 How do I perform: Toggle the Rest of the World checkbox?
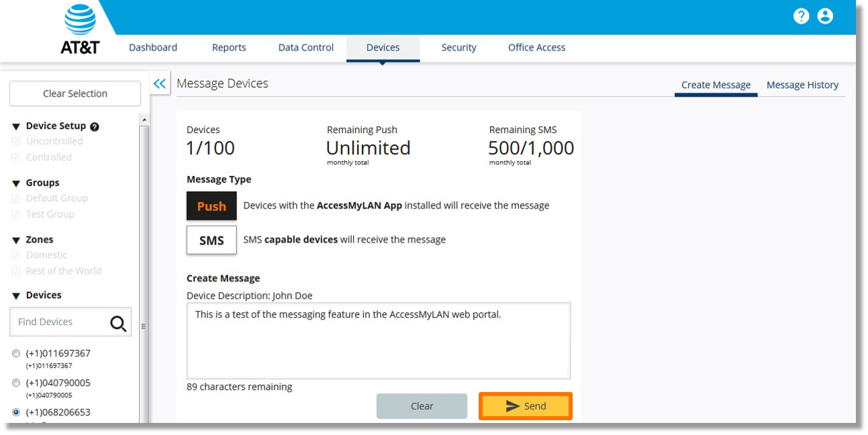click(16, 272)
